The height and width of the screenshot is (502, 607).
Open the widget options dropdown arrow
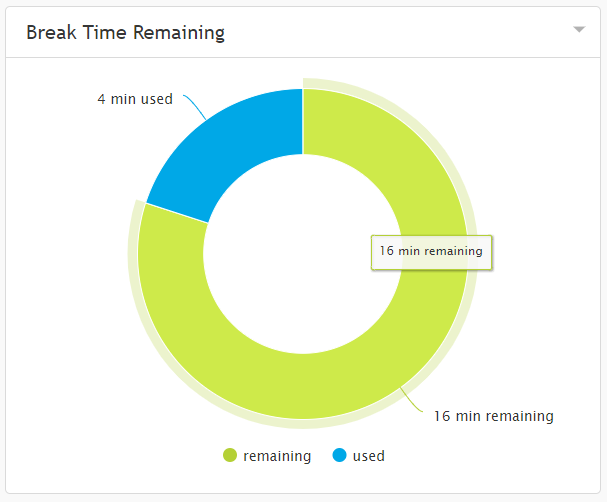click(579, 29)
